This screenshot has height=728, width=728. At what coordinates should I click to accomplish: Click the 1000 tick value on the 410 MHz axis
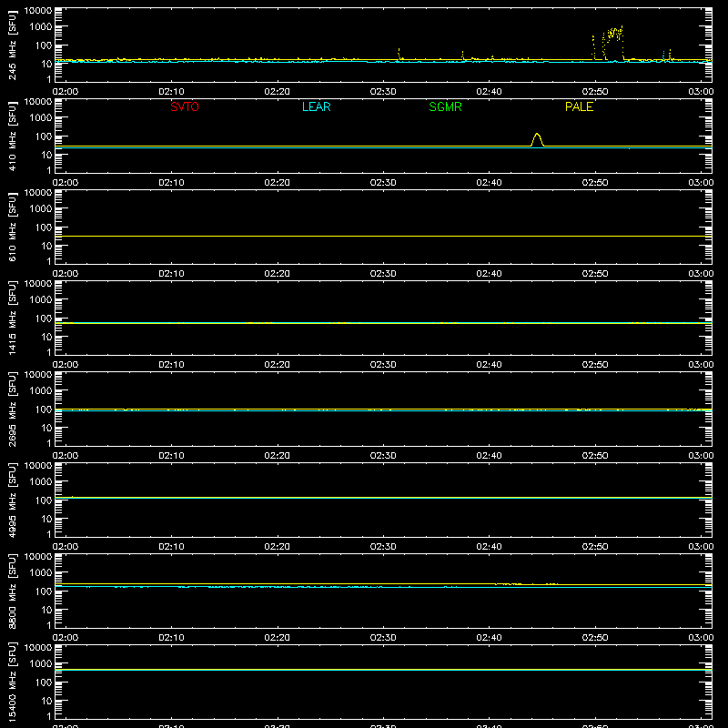click(x=40, y=118)
